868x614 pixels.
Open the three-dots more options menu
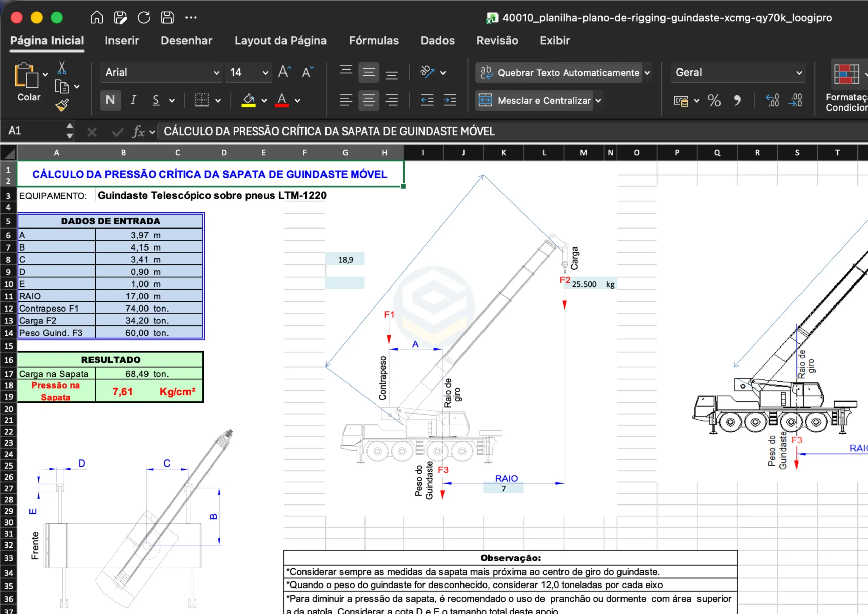191,17
